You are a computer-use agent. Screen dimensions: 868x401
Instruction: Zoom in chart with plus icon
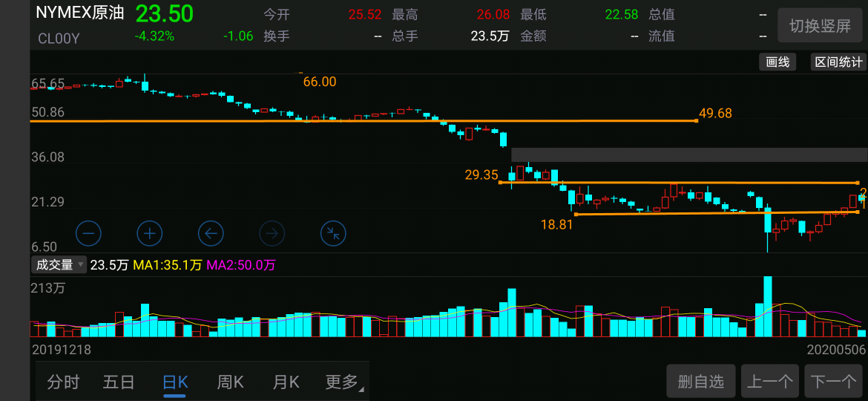coord(149,233)
